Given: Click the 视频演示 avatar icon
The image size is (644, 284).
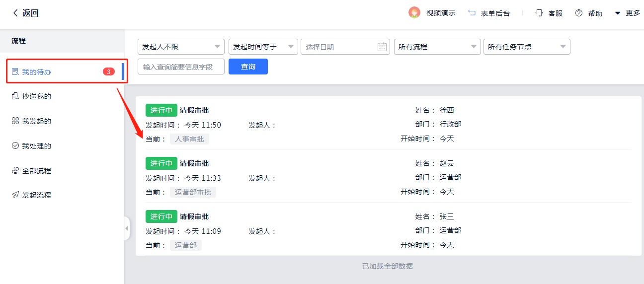Looking at the screenshot, I should (x=414, y=13).
